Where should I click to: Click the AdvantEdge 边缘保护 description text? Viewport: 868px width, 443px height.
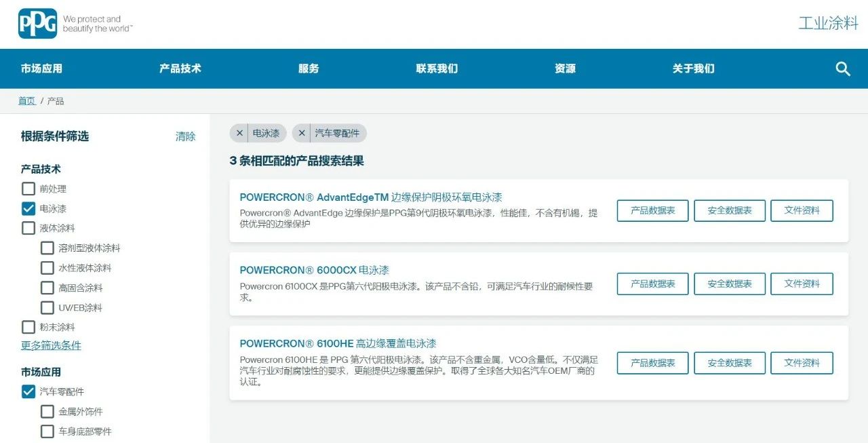(418, 218)
